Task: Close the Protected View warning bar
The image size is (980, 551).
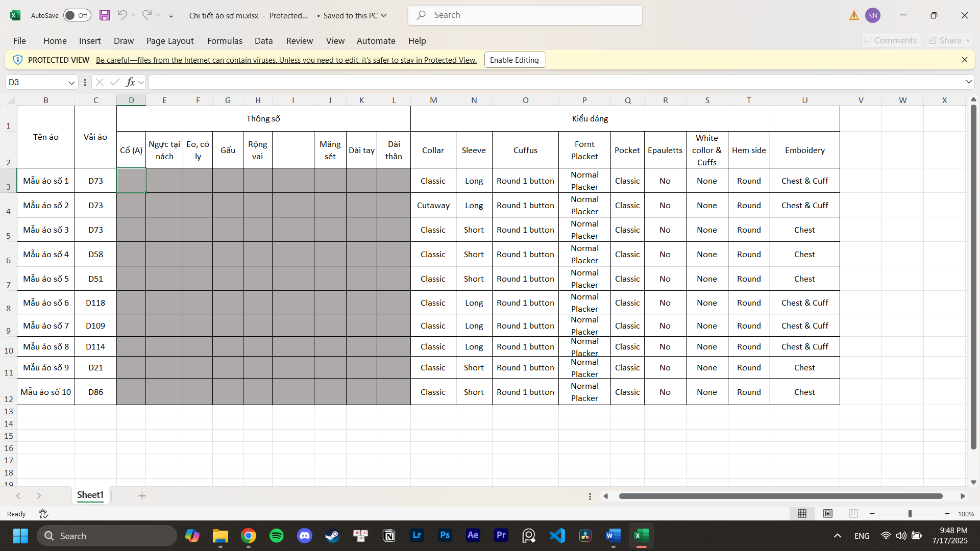Action: 964,60
